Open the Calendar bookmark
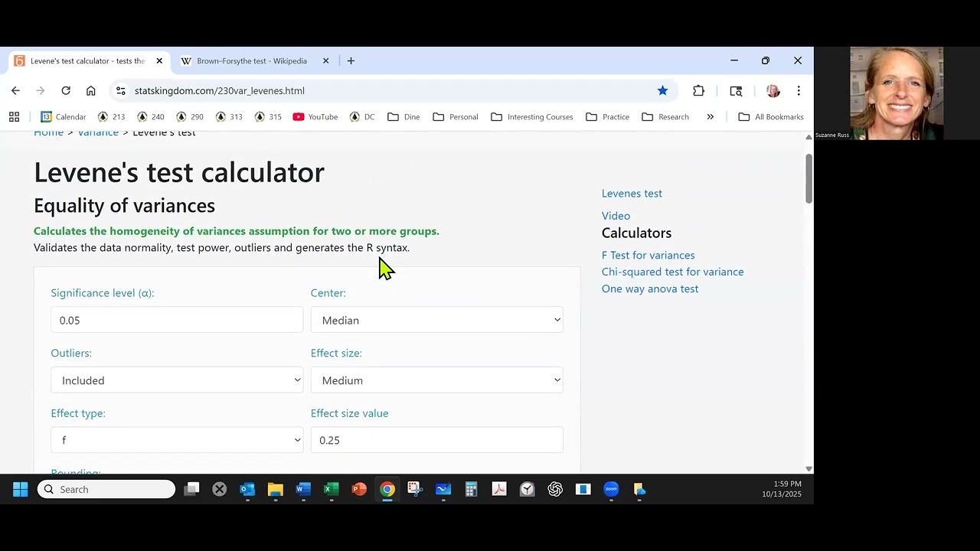The width and height of the screenshot is (980, 551). click(63, 117)
